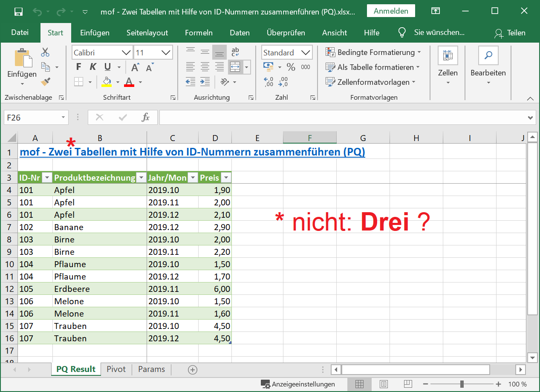Redo the last action
Image resolution: width=540 pixels, height=392 pixels.
pos(61,12)
